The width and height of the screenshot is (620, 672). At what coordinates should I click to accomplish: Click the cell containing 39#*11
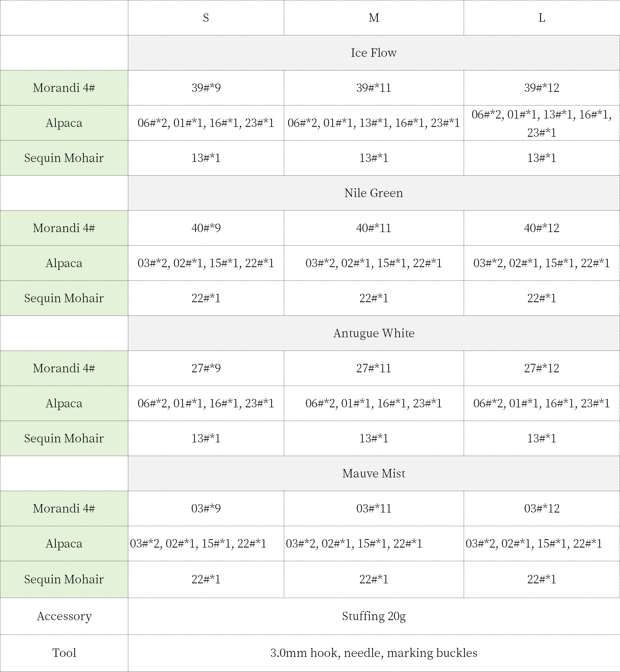374,88
